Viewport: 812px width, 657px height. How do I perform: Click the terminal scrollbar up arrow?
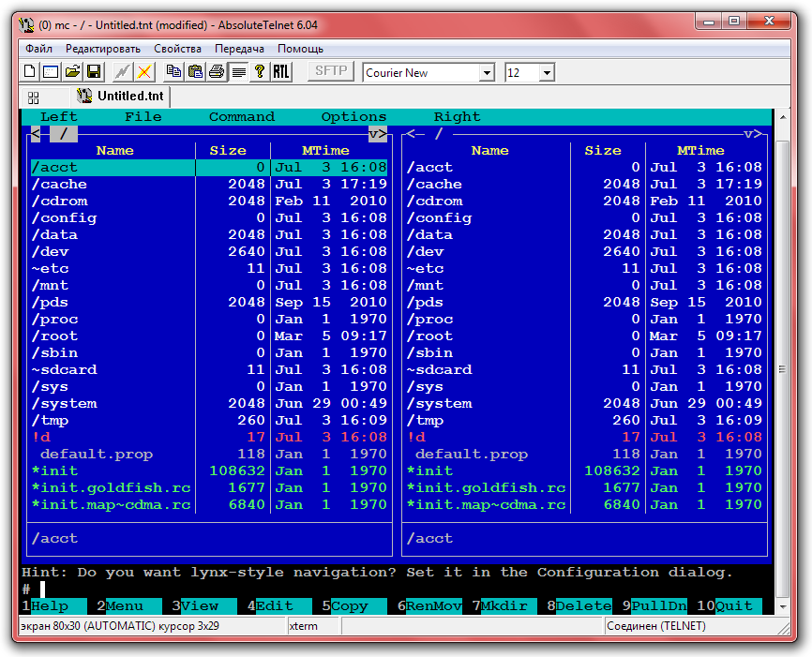point(783,117)
